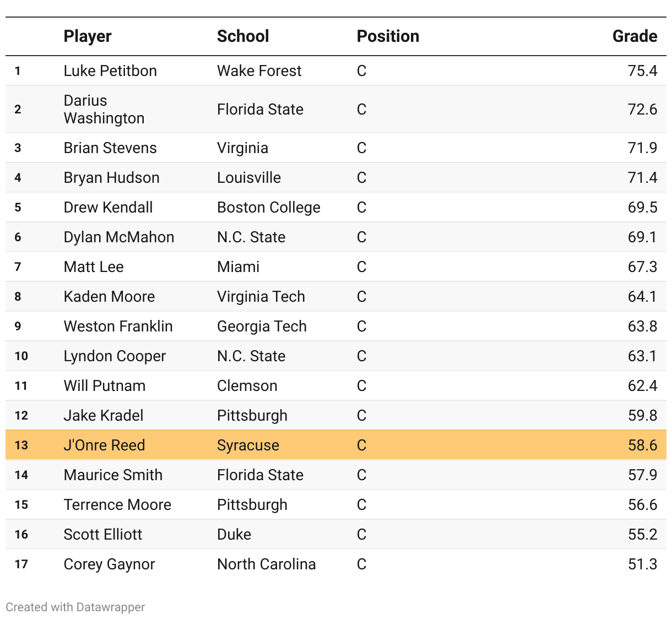Viewport: 672px width, 620px height.
Task: Select the highlighted J'Onre Reed row
Action: (x=335, y=445)
